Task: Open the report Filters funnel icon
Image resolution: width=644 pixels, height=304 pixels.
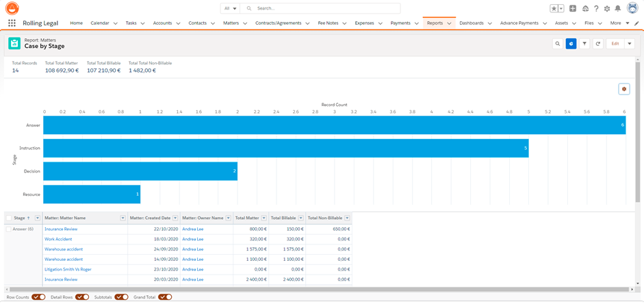Action: tap(584, 44)
